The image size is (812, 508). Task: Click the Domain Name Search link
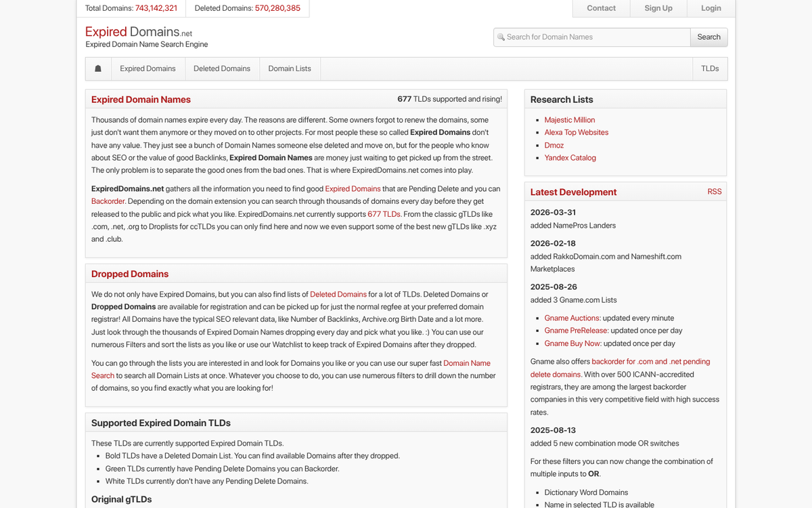click(466, 362)
